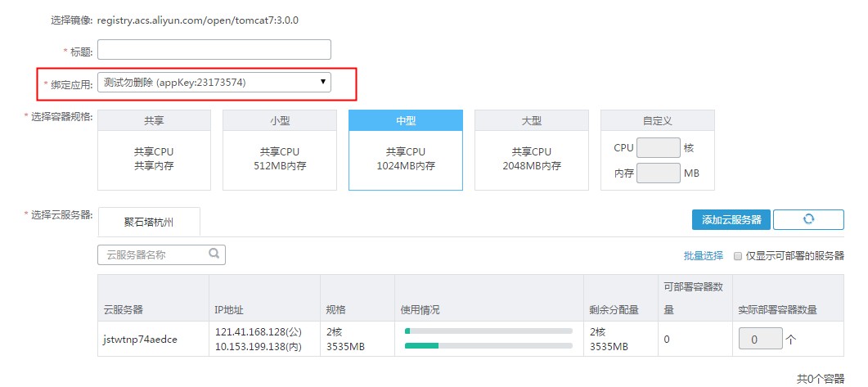
Task: Select the 小型 512MB container spec
Action: pos(280,151)
